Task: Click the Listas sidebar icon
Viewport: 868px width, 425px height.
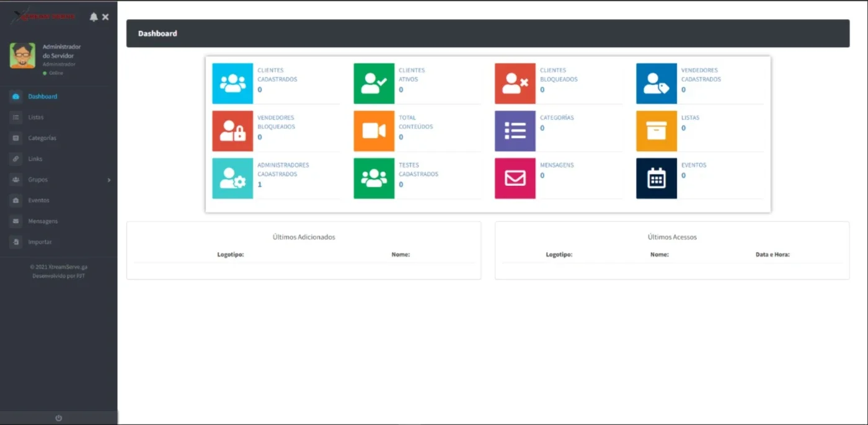Action: (16, 117)
